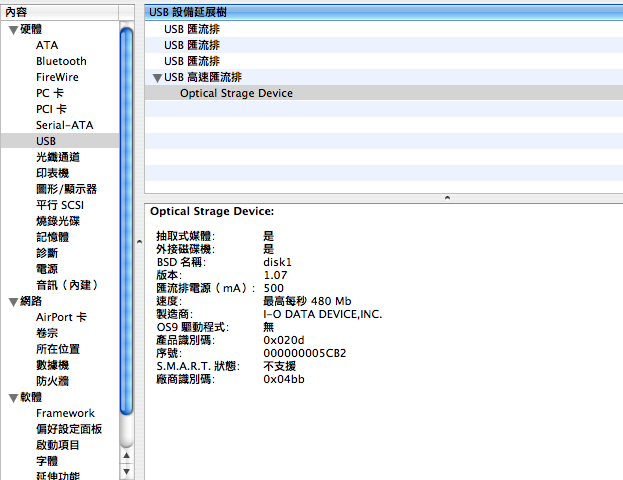Screen dimensions: 623x480
Task: Open 啟動項目 startup items entry
Action: (58, 445)
